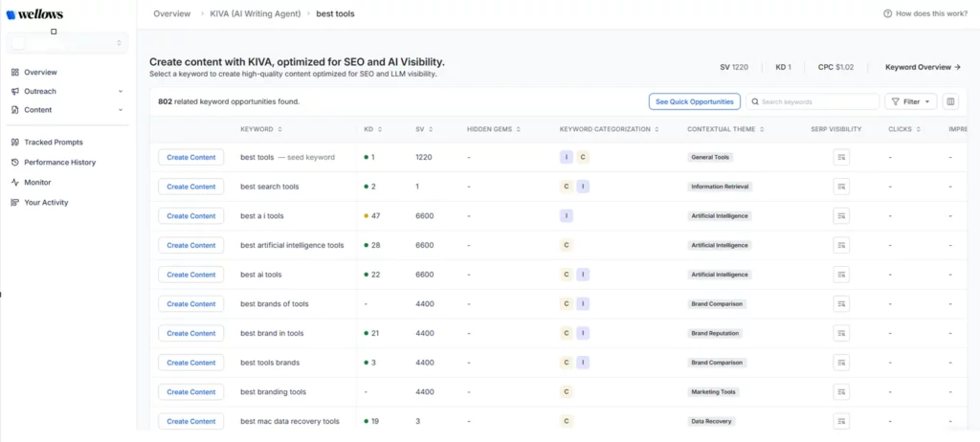The height and width of the screenshot is (442, 980).
Task: Sort by KEYWORD CATEGORIZATION column
Action: tap(610, 129)
